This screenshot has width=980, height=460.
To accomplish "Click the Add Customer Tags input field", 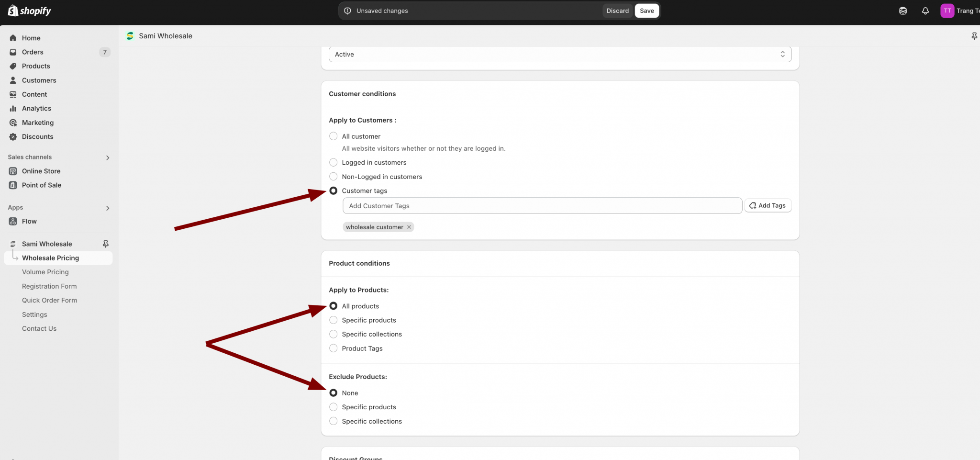I will [x=542, y=206].
